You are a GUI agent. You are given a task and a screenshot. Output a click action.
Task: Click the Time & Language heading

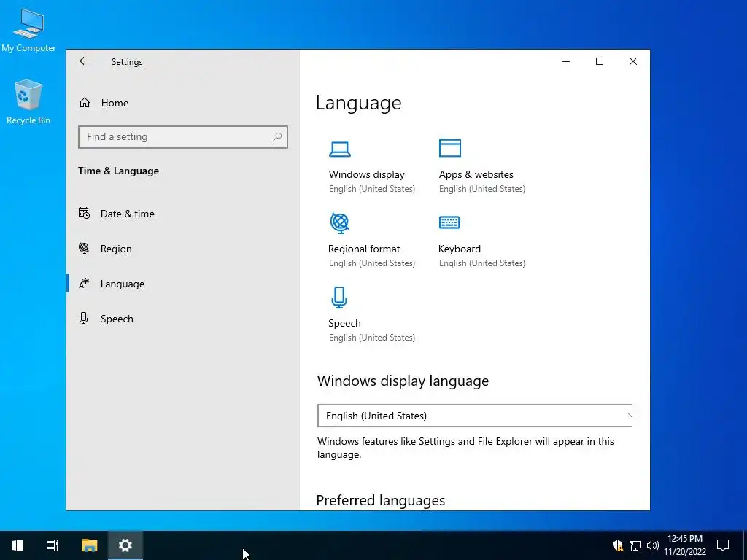point(119,171)
